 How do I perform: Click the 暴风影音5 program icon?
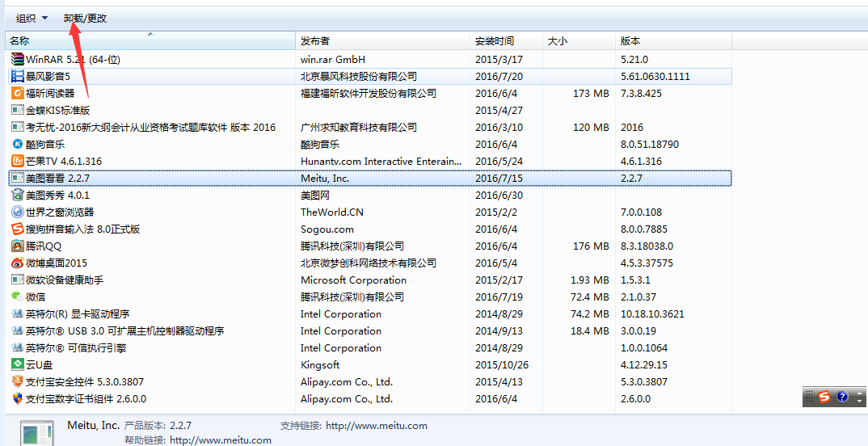click(18, 77)
